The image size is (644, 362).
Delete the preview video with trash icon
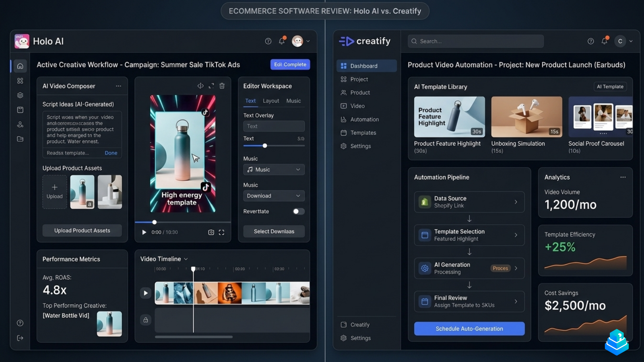tap(222, 86)
